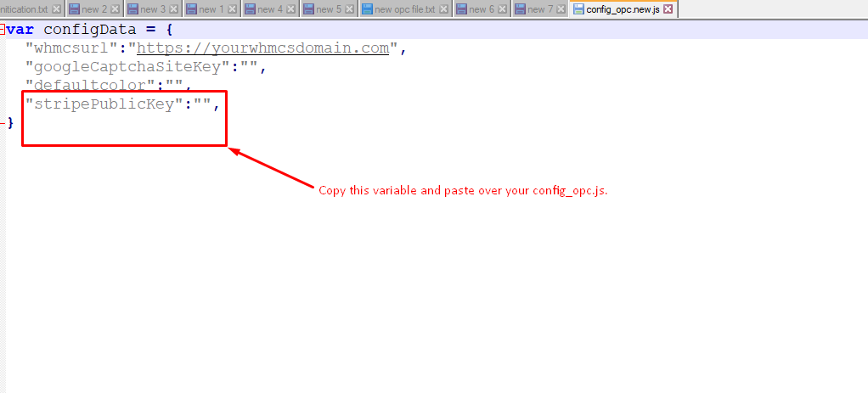Open the yourwhmcsdomain.com URL link

coord(262,48)
